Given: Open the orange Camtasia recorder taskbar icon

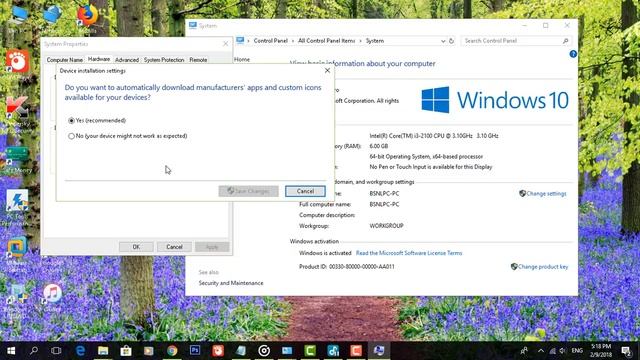Looking at the screenshot, I should [x=356, y=351].
